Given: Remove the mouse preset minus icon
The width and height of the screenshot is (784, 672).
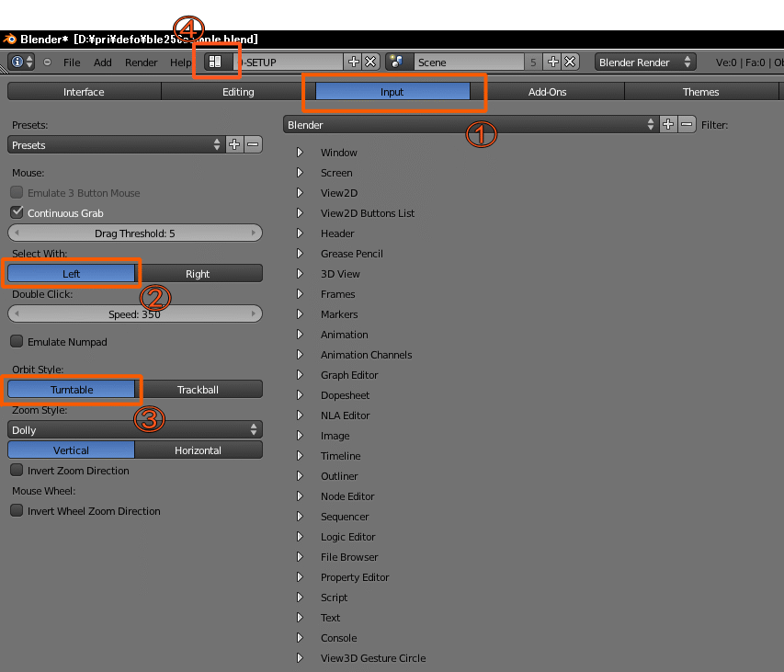Looking at the screenshot, I should tap(253, 145).
